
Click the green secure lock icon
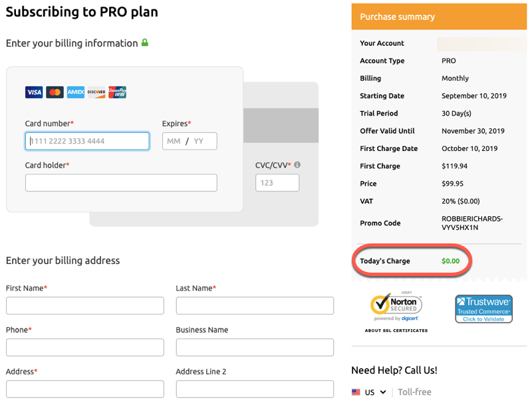tap(145, 43)
